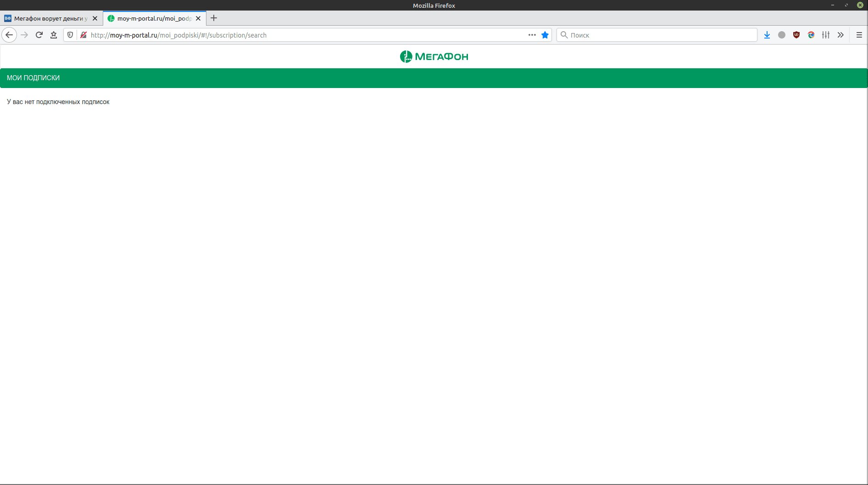
Task: Click the magnifier icon in search box
Action: pyautogui.click(x=564, y=35)
